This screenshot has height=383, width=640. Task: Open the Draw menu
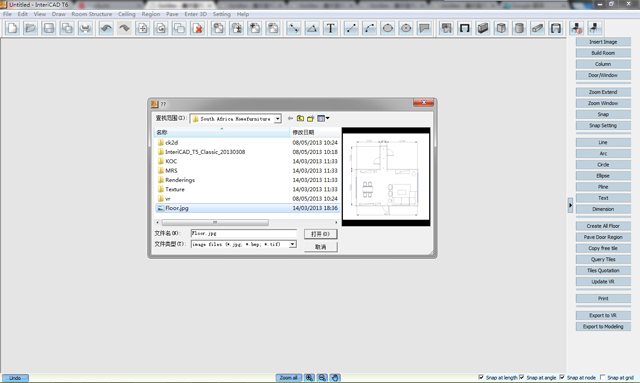58,14
